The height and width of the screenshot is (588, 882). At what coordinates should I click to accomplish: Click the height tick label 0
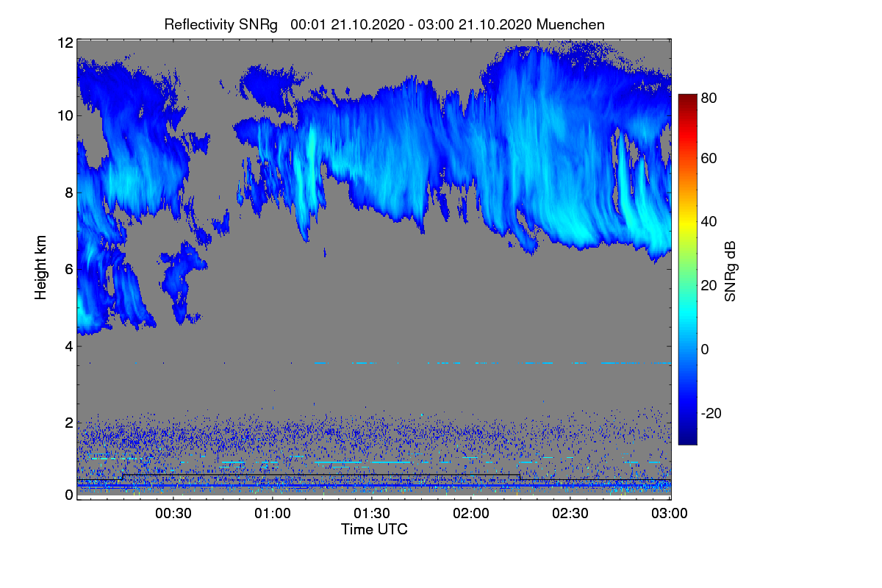[x=68, y=495]
